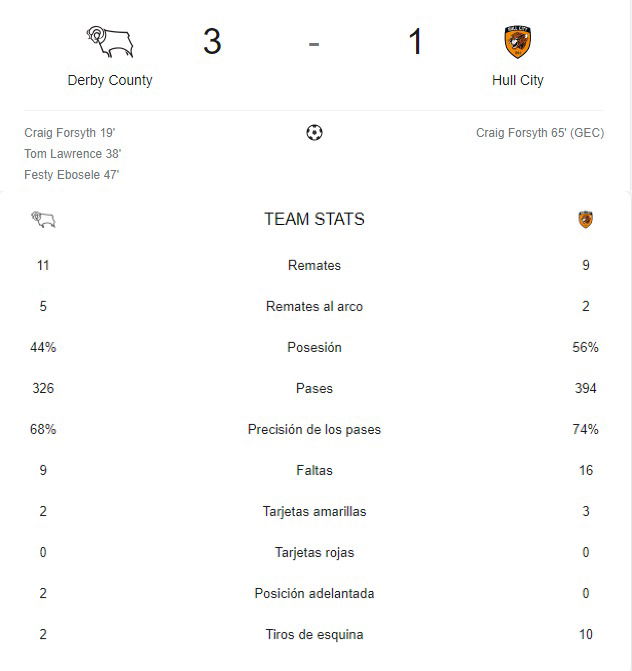Click the large Hull City tiger crest
The image size is (632, 671).
[x=518, y=42]
